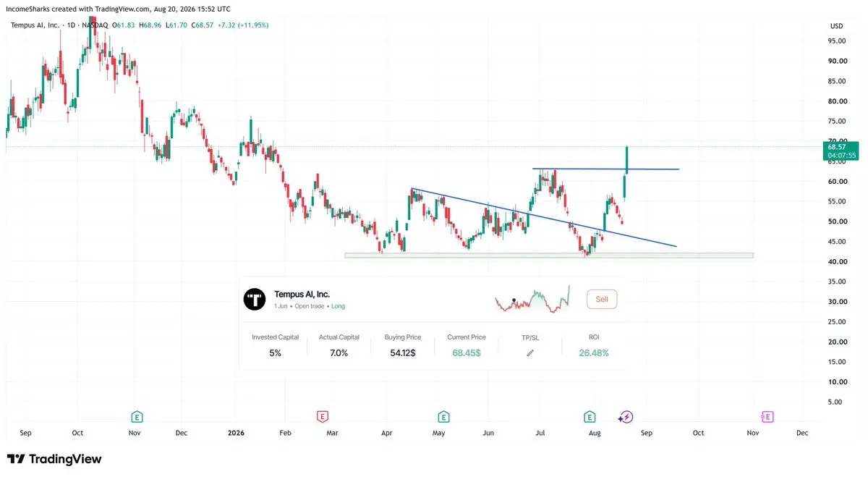Click the 'TP/SL' column label

click(x=529, y=337)
